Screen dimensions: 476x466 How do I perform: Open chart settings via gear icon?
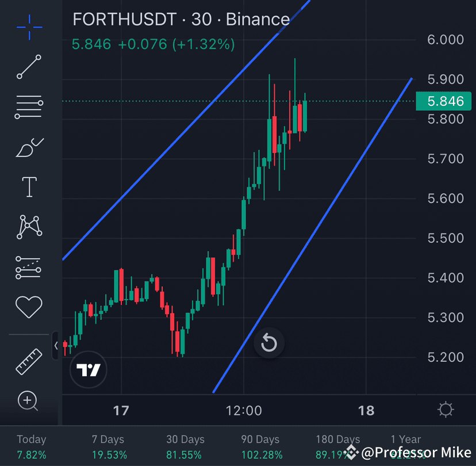click(446, 410)
